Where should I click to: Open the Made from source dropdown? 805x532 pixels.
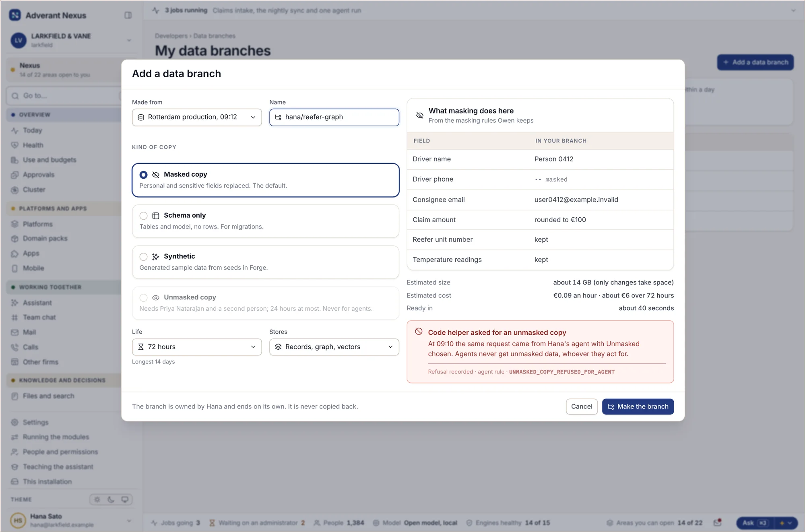[197, 117]
